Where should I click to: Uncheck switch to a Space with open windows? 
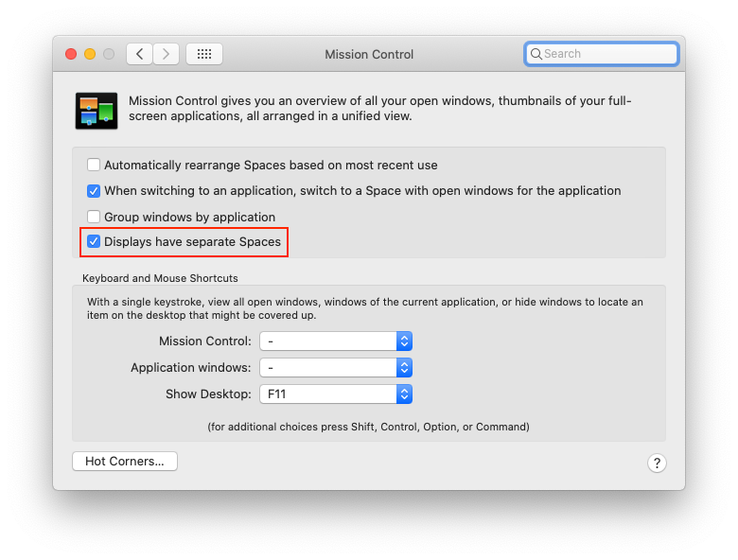coord(94,190)
